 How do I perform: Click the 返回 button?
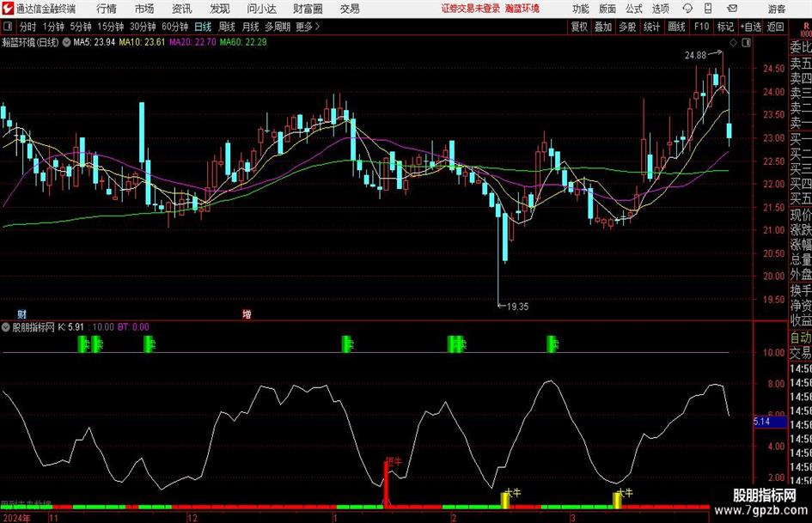775,27
